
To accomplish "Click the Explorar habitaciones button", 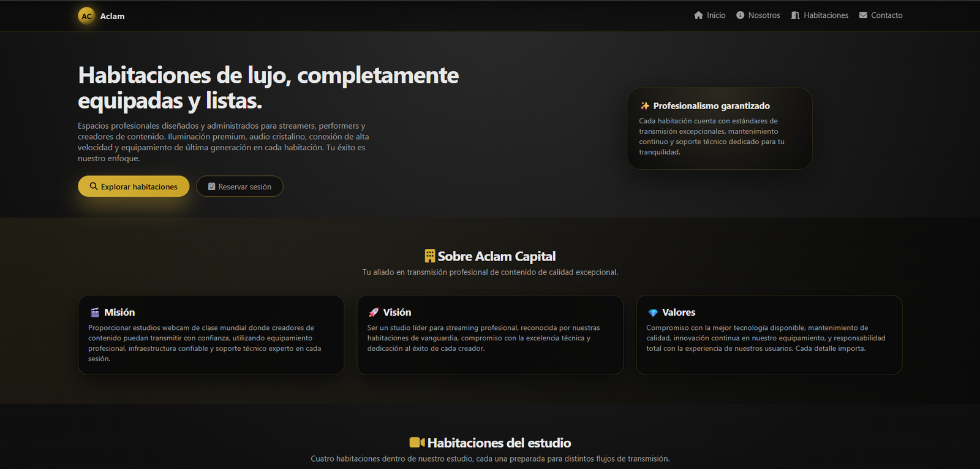I will click(x=134, y=186).
